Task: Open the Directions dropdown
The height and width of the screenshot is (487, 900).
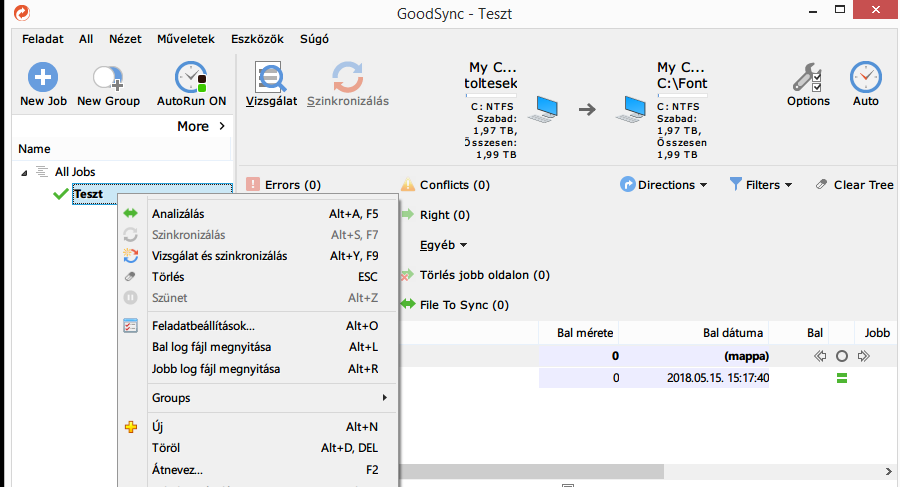Action: click(x=664, y=185)
